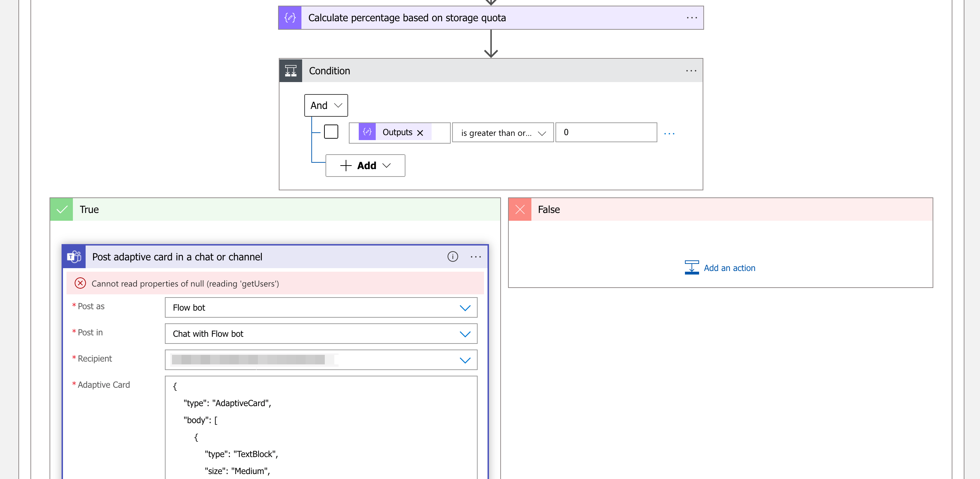Click the green checkmark on the True branch
This screenshot has width=980, height=479.
pyautogui.click(x=61, y=209)
